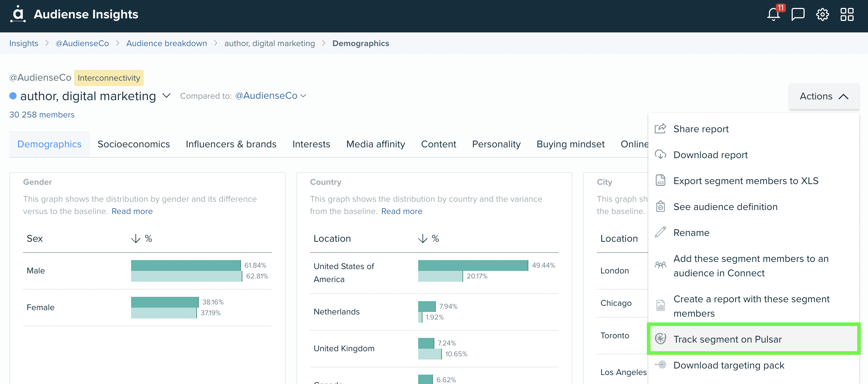The image size is (868, 384).
Task: Select United States of America row
Action: coord(434,273)
